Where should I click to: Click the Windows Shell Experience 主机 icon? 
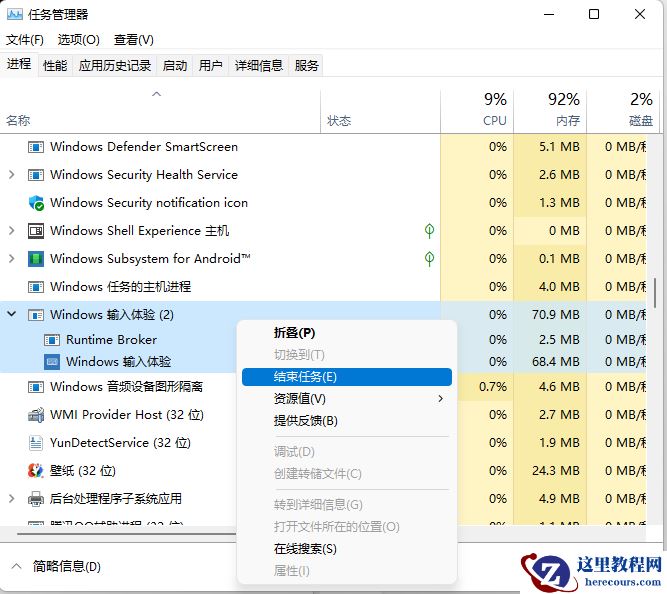(36, 231)
